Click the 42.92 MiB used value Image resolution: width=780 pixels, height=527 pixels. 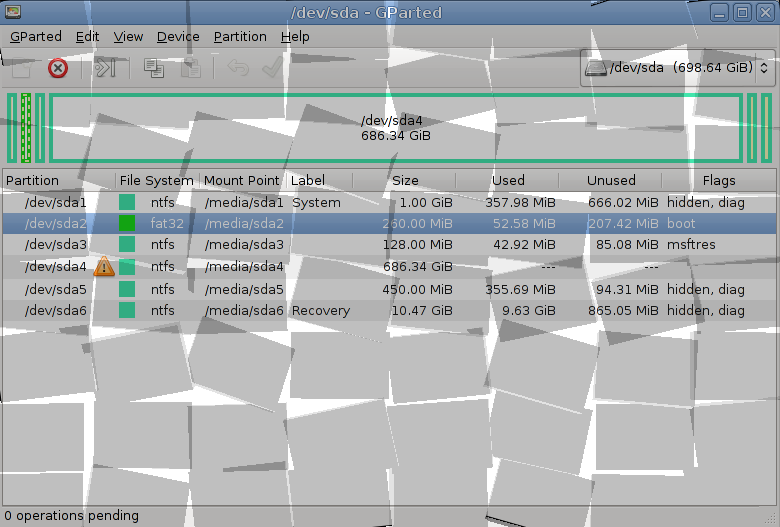(x=524, y=245)
